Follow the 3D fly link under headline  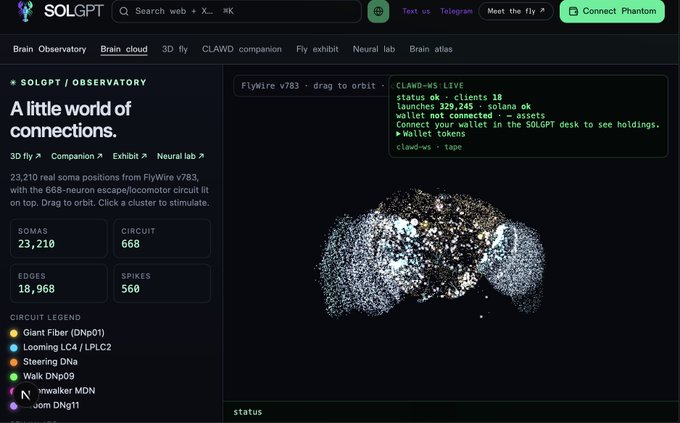26,156
